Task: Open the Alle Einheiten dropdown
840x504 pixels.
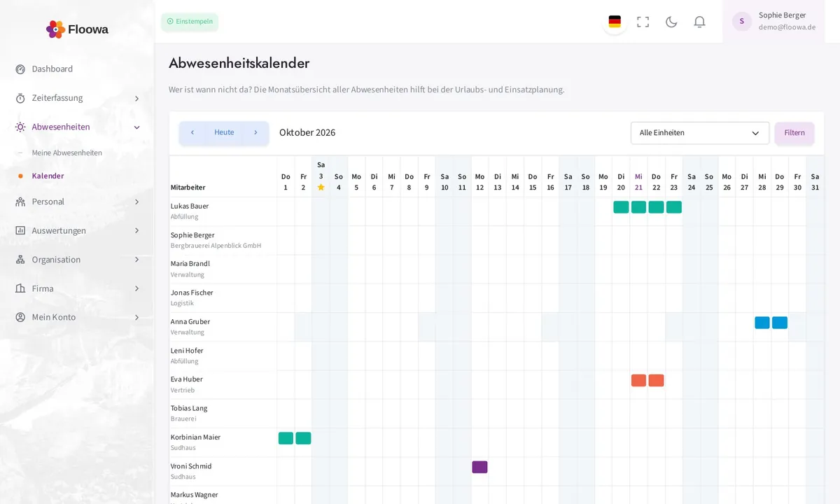Action: (700, 133)
